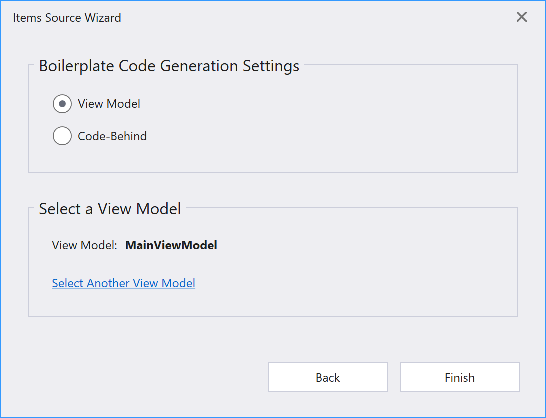The image size is (546, 418).
Task: Click the 'Select a View Model' heading
Action: (110, 209)
